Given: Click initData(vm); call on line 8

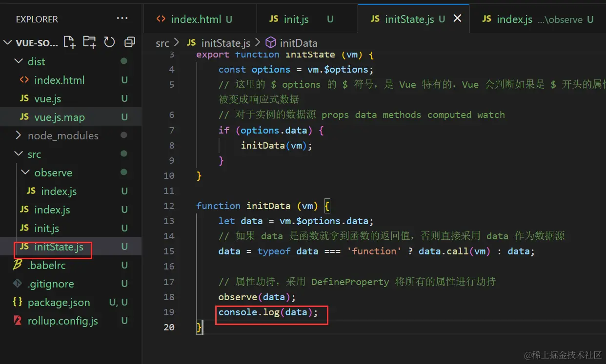Looking at the screenshot, I should click(276, 145).
